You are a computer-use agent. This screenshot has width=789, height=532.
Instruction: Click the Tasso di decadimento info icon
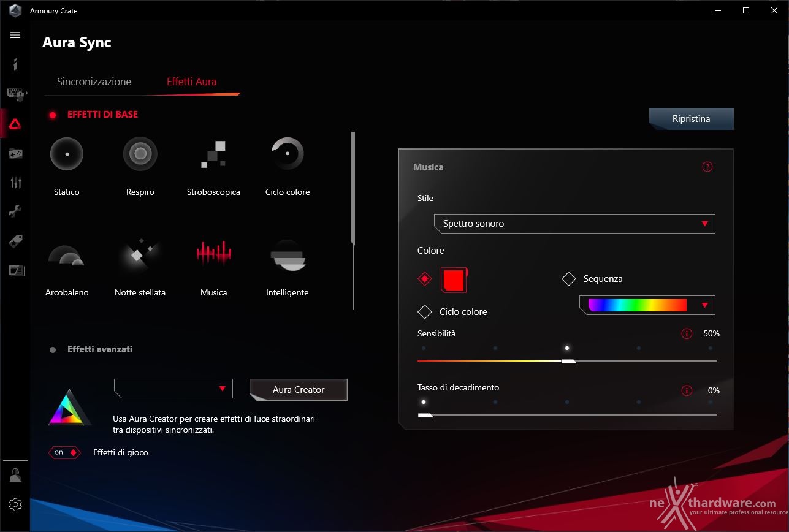coord(687,390)
